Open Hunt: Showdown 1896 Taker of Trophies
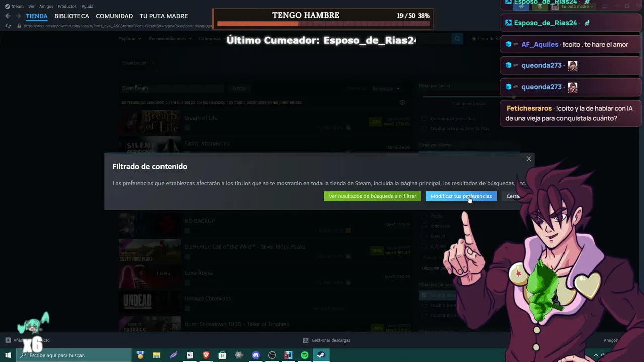The image size is (644, 362). tap(264, 325)
